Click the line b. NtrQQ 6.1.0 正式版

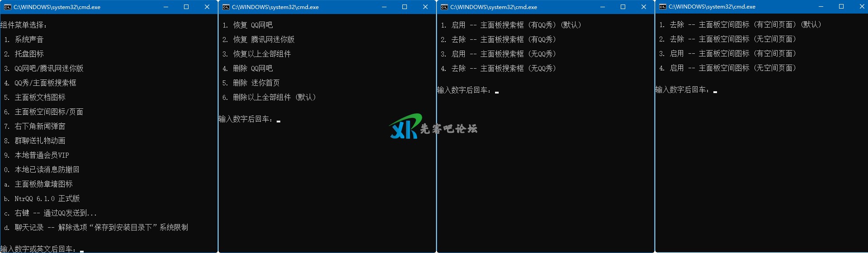click(42, 199)
